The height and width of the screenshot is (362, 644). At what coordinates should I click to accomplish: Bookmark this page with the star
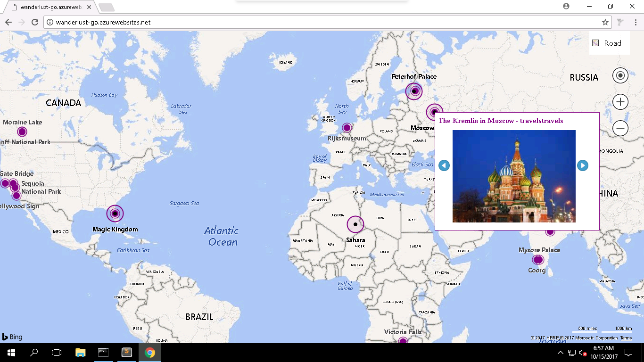tap(605, 22)
